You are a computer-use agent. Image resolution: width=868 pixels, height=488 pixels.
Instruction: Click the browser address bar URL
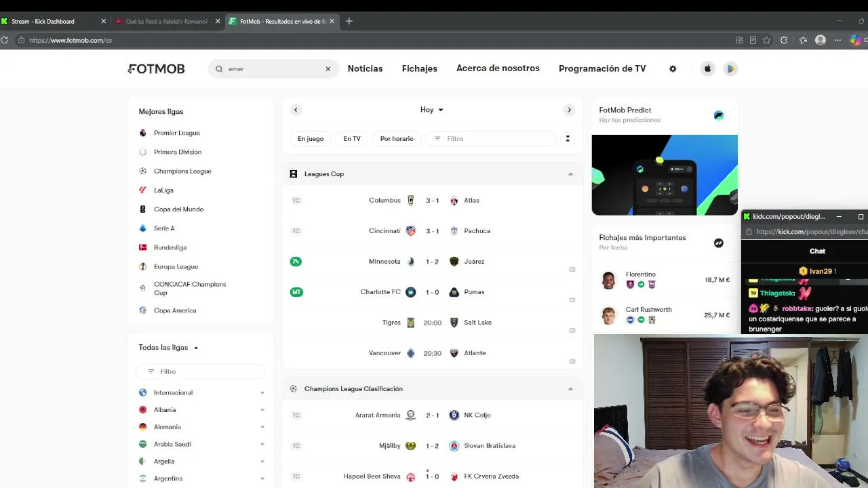pyautogui.click(x=71, y=40)
